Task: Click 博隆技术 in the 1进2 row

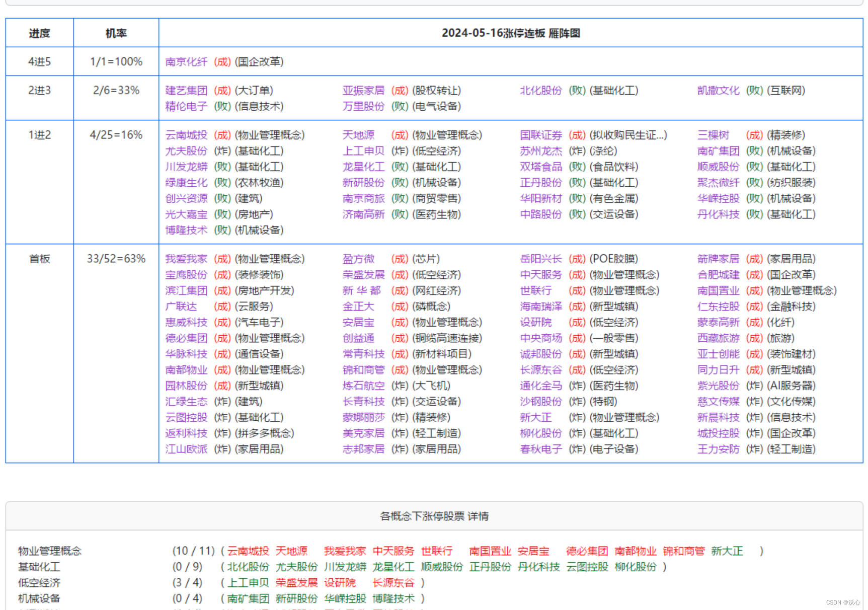Action: (186, 230)
